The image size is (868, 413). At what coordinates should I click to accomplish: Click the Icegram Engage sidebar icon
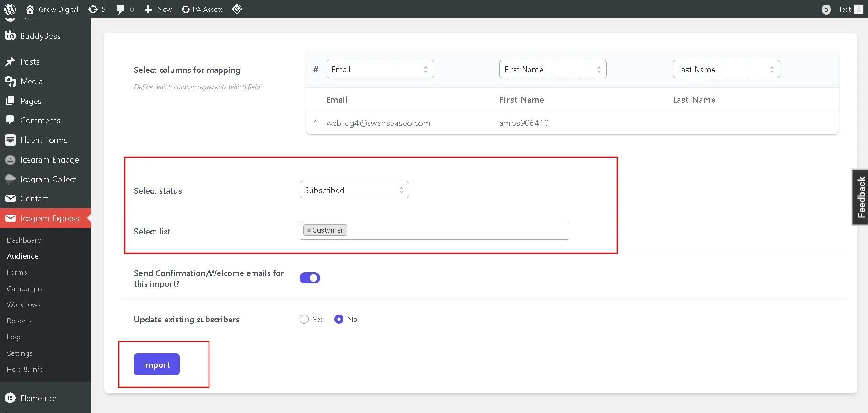pos(10,160)
